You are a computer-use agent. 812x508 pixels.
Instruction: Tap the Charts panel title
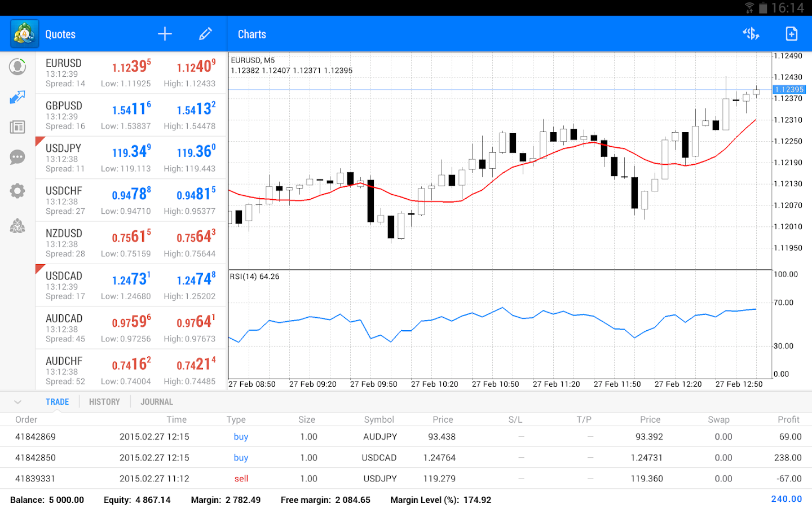tap(252, 34)
